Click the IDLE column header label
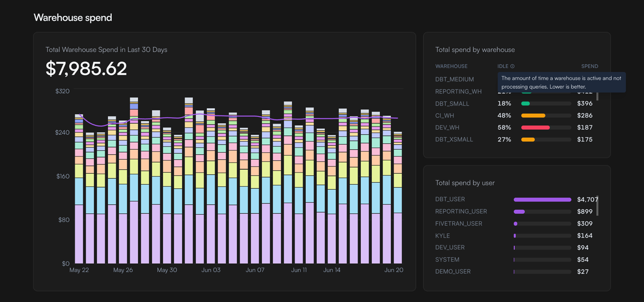 point(503,66)
